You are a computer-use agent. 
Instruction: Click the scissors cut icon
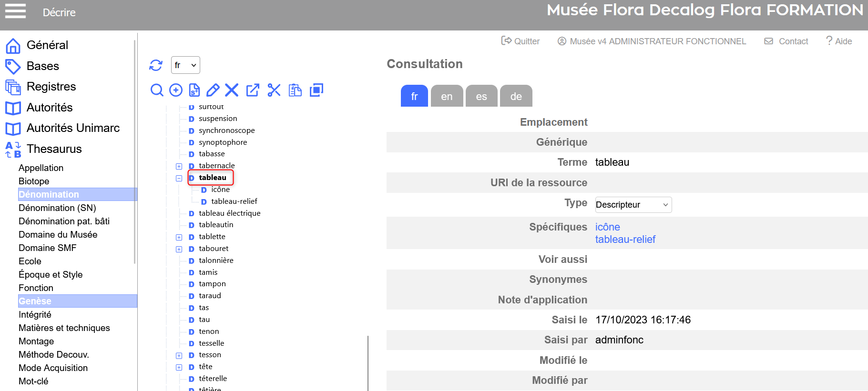(x=274, y=90)
